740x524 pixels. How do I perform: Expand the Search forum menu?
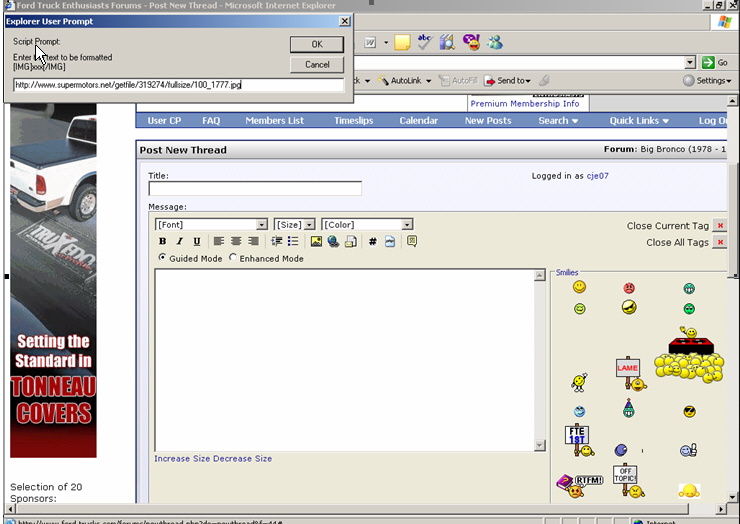[558, 120]
